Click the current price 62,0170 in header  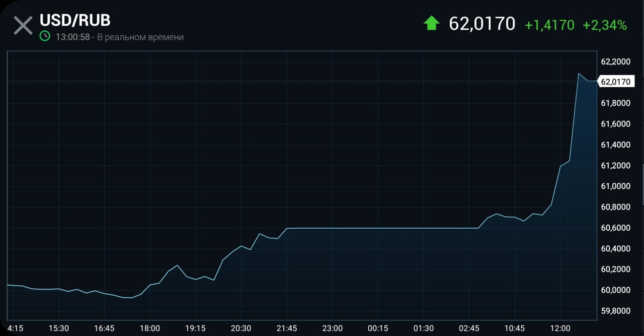point(482,24)
